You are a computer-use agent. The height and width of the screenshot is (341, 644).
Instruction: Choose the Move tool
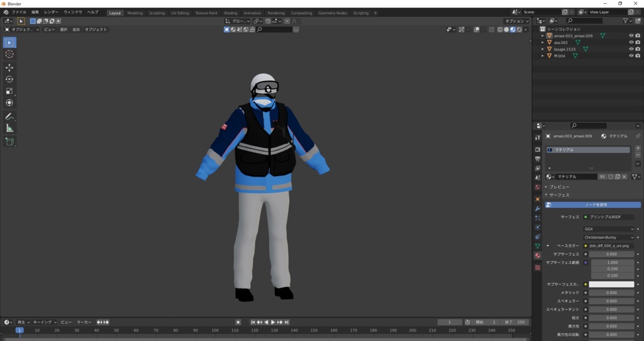[9, 68]
